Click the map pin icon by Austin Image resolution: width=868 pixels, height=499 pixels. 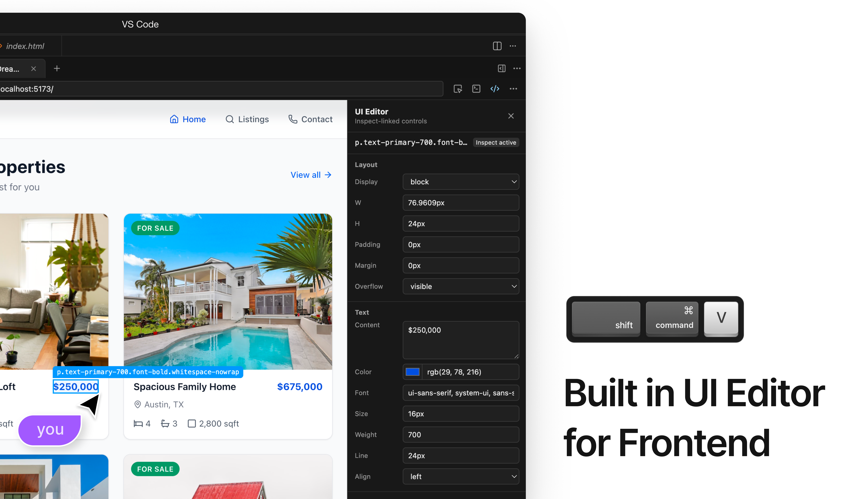tap(138, 404)
